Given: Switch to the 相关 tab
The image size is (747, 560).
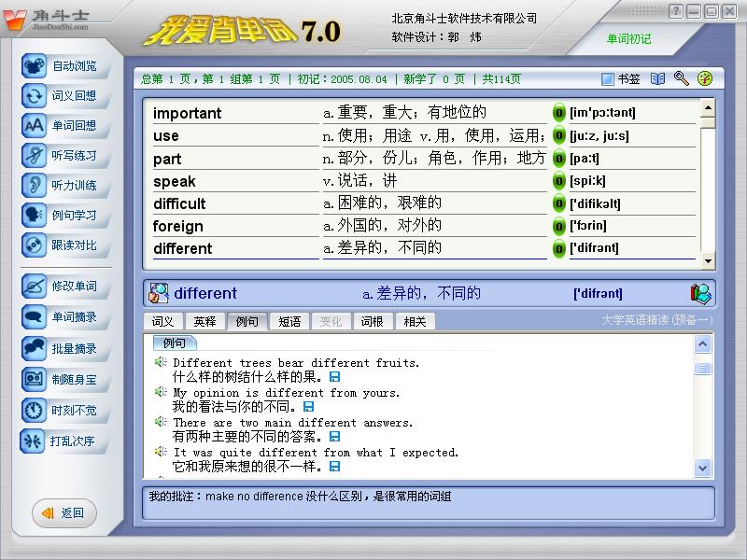Looking at the screenshot, I should [415, 321].
